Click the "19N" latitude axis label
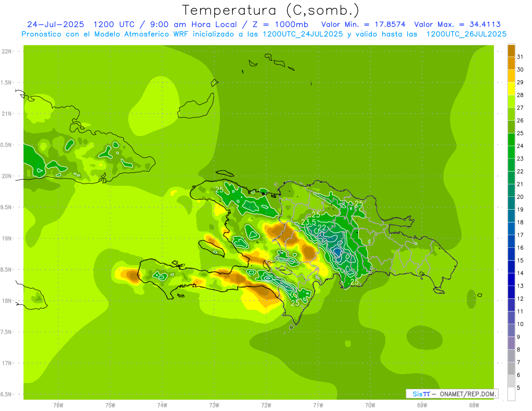 pos(6,239)
